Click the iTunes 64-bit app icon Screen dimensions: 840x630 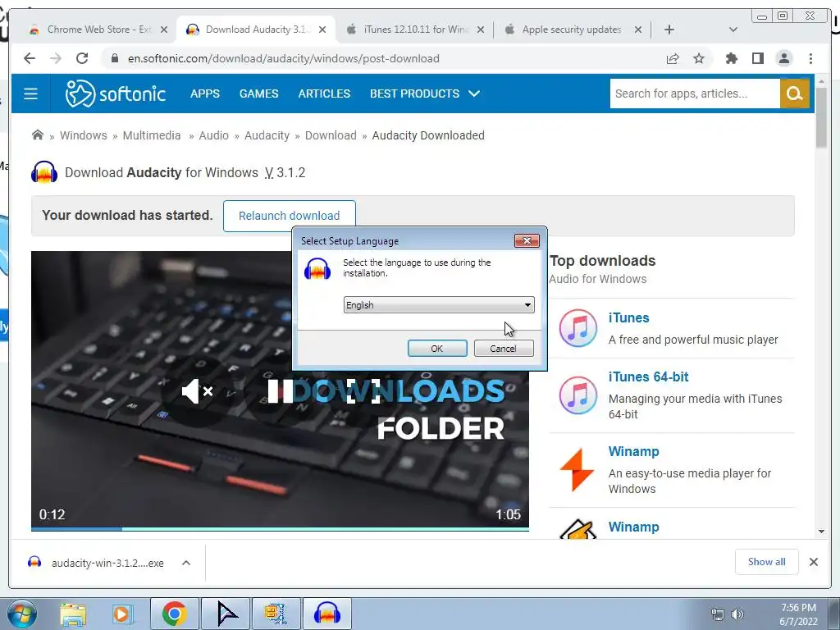click(578, 395)
